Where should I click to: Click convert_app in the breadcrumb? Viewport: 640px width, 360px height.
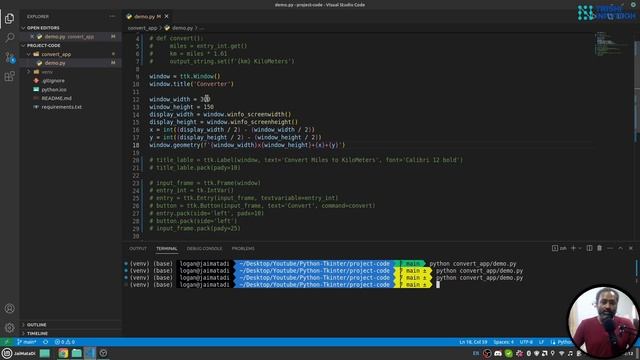click(x=142, y=28)
